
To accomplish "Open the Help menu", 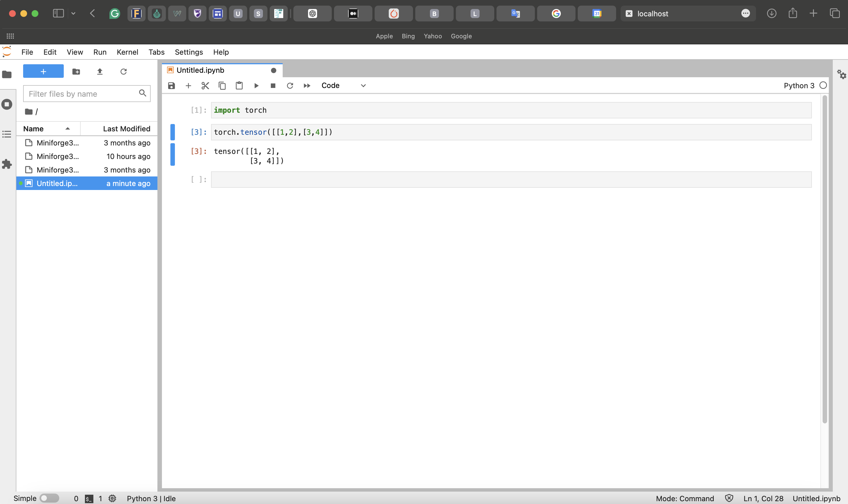I will [x=221, y=52].
